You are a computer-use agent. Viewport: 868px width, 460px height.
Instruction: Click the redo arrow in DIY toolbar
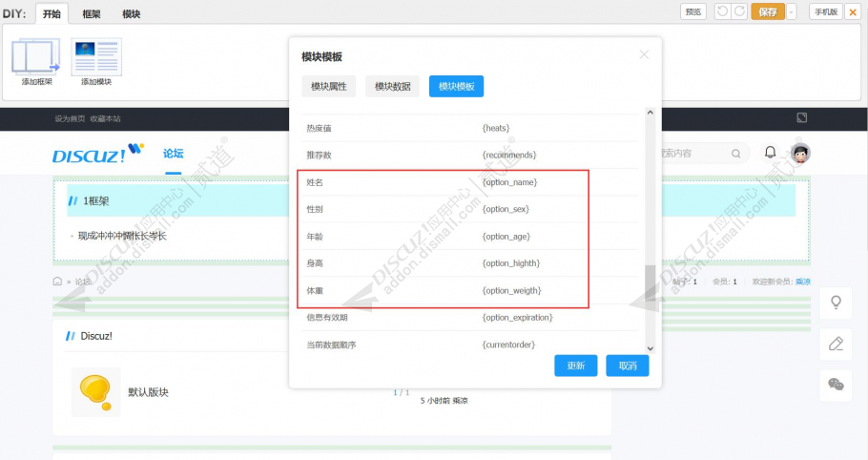coord(739,11)
